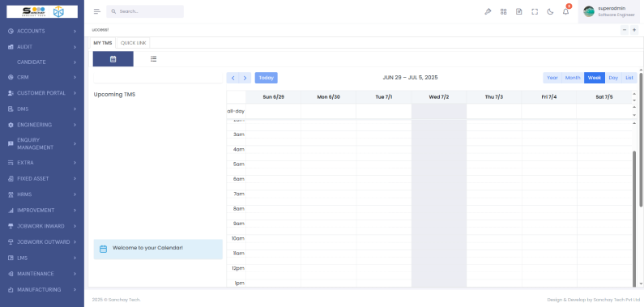This screenshot has width=644, height=307.
Task: Enter fullscreen mode icon
Action: tap(535, 11)
